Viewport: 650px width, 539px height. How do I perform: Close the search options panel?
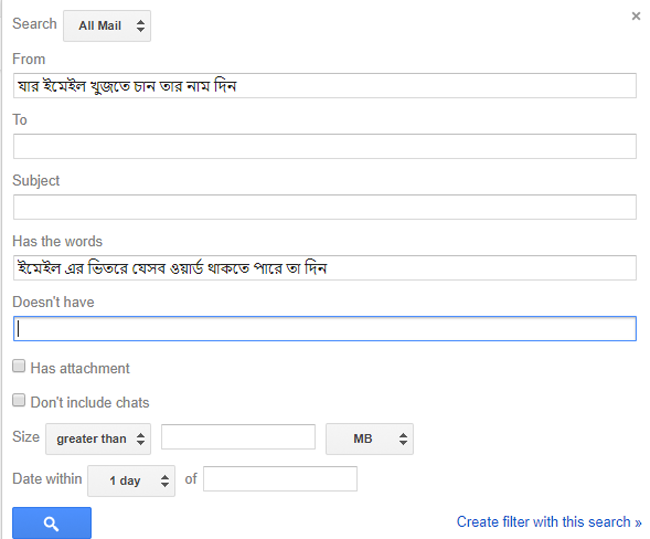point(636,16)
